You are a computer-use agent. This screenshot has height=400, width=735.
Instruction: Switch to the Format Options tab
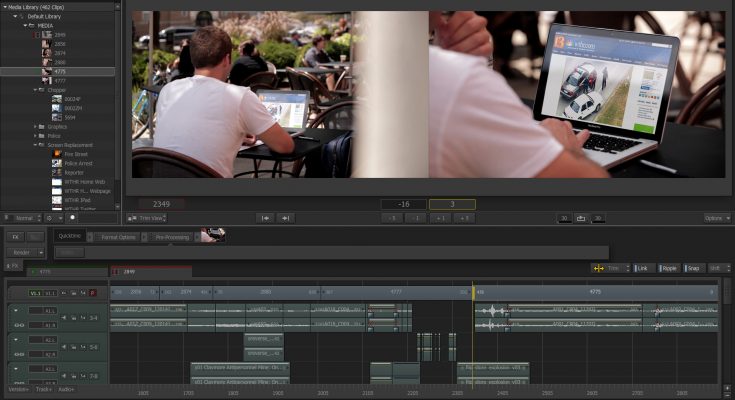click(118, 237)
